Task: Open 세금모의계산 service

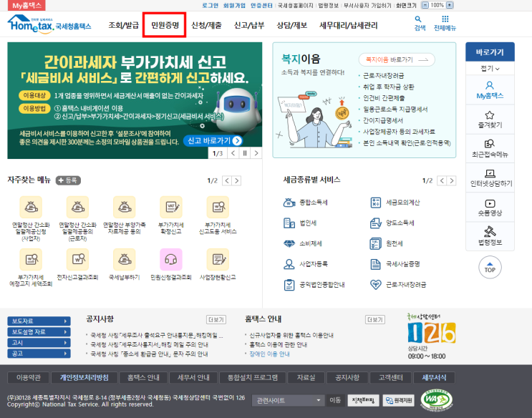Action: point(395,203)
